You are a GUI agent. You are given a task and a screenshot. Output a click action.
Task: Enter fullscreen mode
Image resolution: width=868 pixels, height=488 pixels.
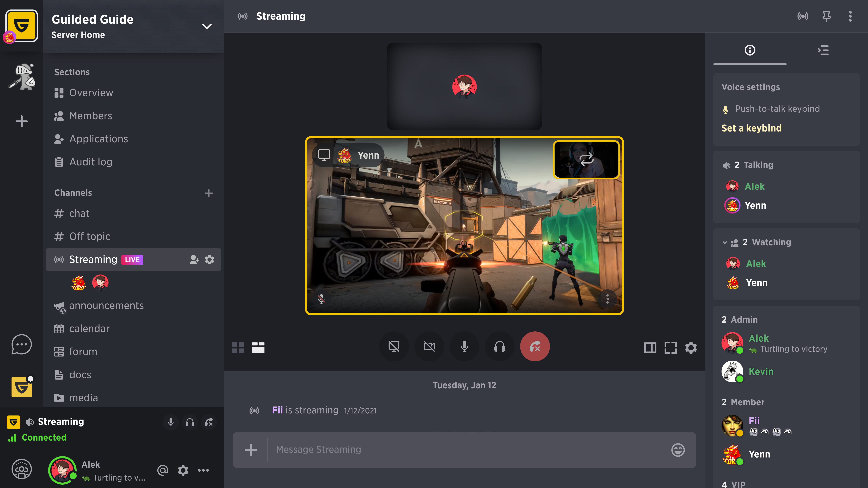pyautogui.click(x=670, y=348)
